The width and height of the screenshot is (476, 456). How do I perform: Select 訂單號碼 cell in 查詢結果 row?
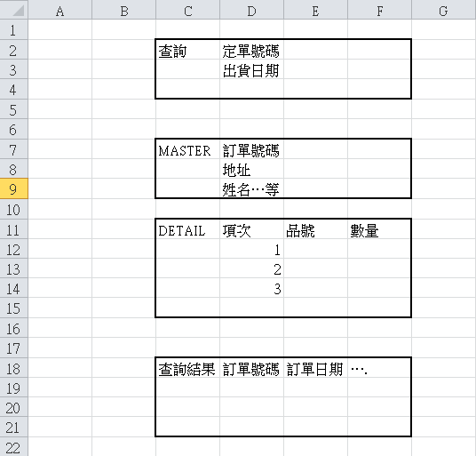[251, 368]
